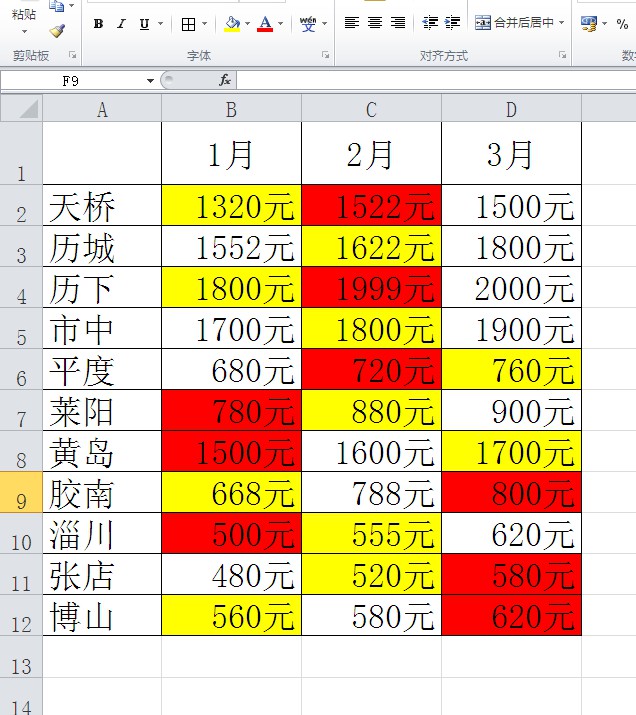Viewport: 636px width, 715px height.
Task: Click into the formula bar
Action: [x=435, y=81]
